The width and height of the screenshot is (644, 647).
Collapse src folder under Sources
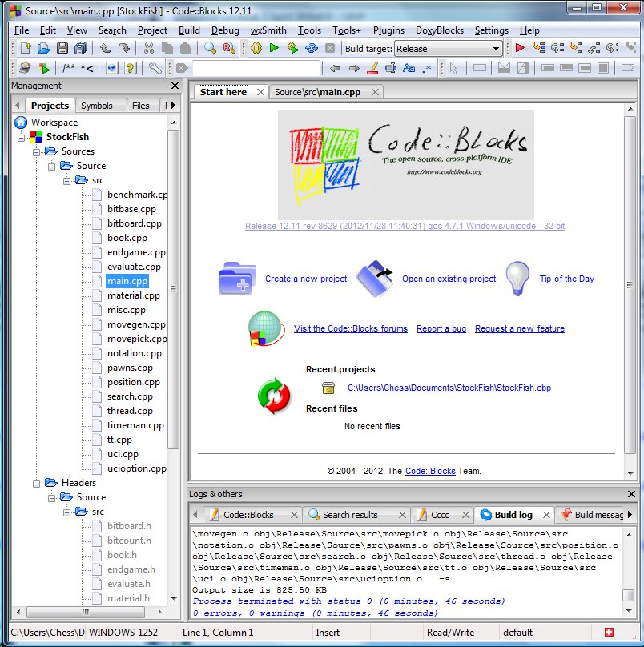[x=66, y=181]
